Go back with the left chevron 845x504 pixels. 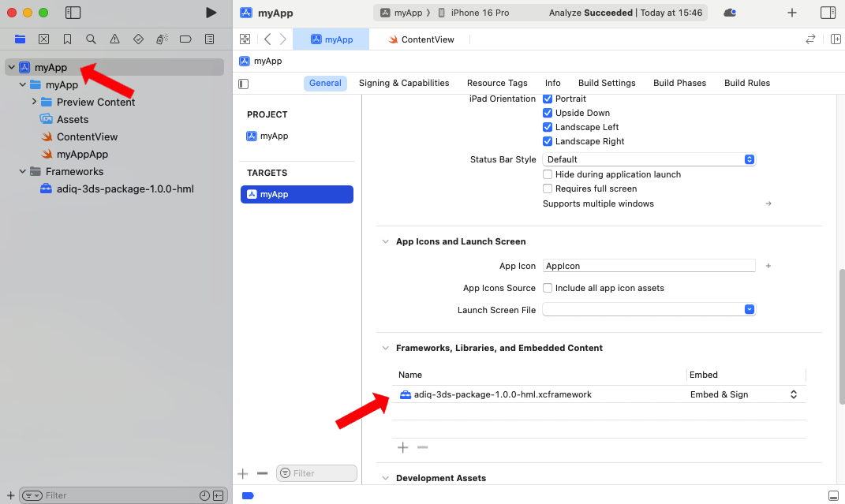click(x=267, y=39)
